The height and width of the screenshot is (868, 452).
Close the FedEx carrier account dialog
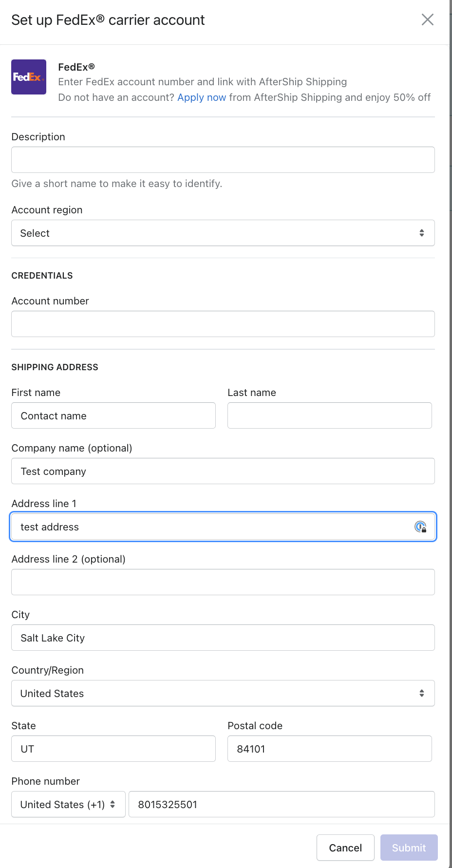(427, 19)
